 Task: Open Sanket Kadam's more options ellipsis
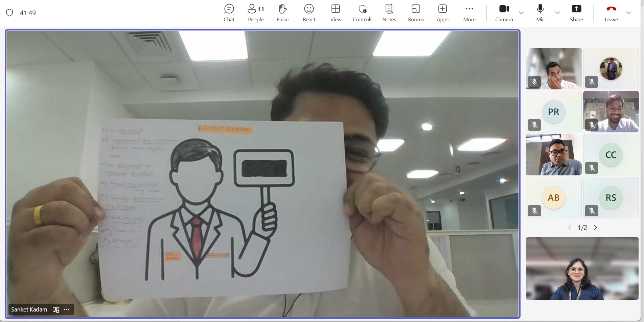[x=67, y=309]
